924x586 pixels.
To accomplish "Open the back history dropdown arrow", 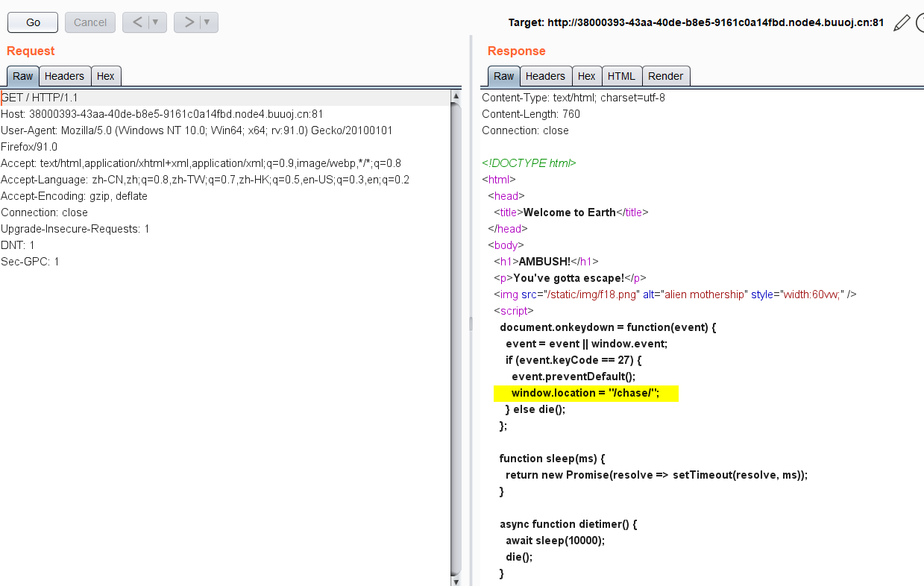I will [156, 22].
